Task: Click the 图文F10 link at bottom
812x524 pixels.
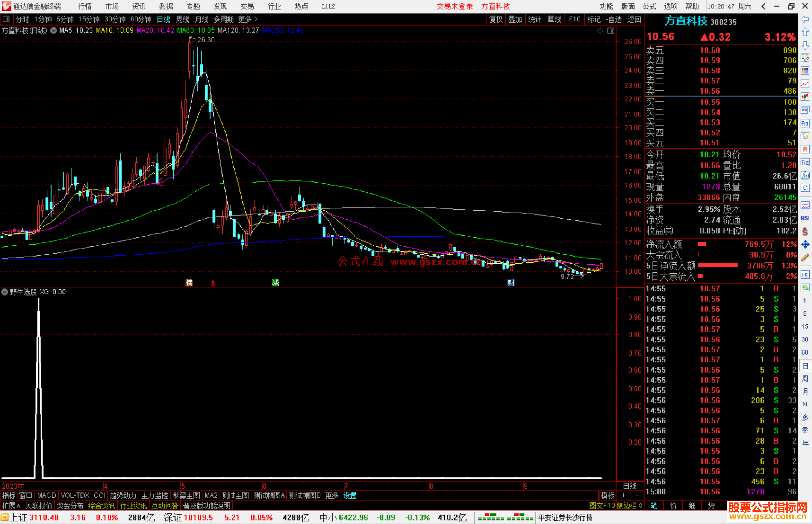Action: pos(601,506)
